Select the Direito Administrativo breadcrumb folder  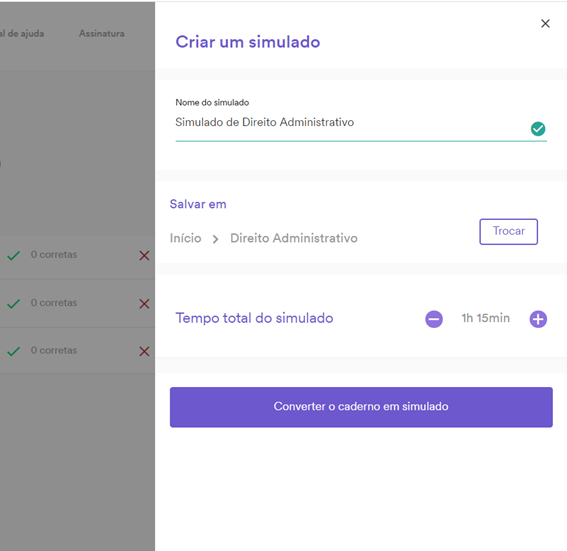(x=294, y=238)
